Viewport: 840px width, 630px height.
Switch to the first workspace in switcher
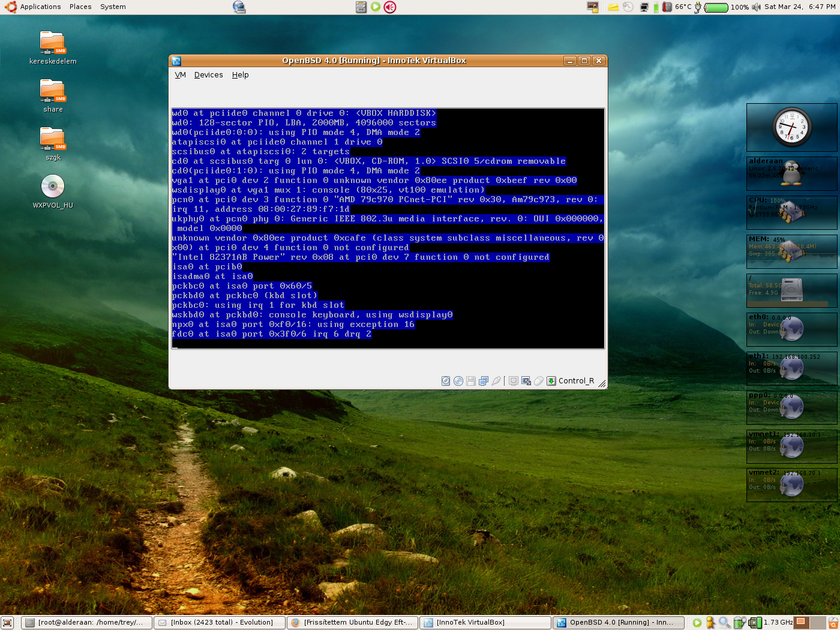803,623
